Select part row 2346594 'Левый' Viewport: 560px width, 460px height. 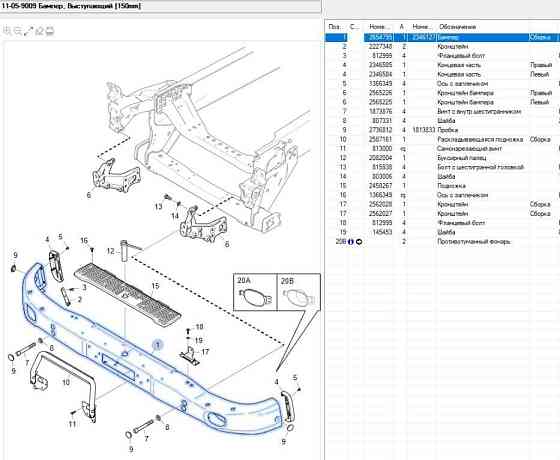[442, 74]
